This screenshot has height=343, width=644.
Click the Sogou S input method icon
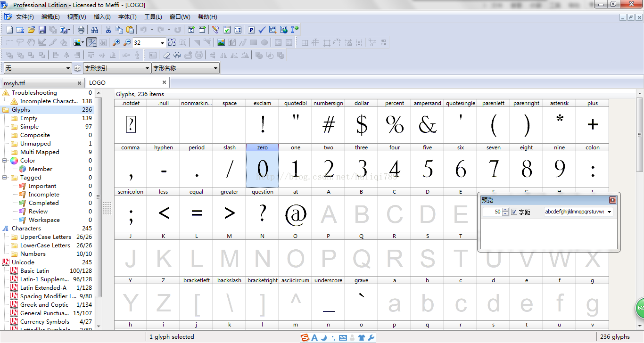(x=305, y=337)
